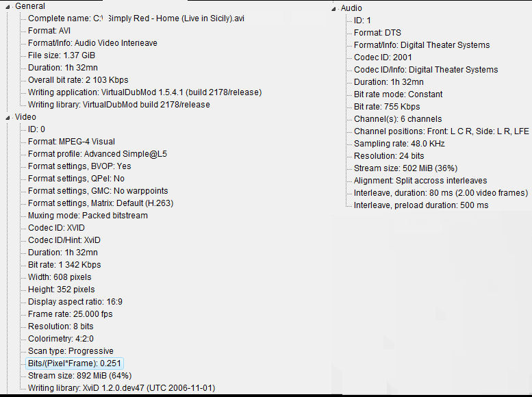The width and height of the screenshot is (532, 397).
Task: Select 'Scan type: Progressive' row
Action: (71, 351)
